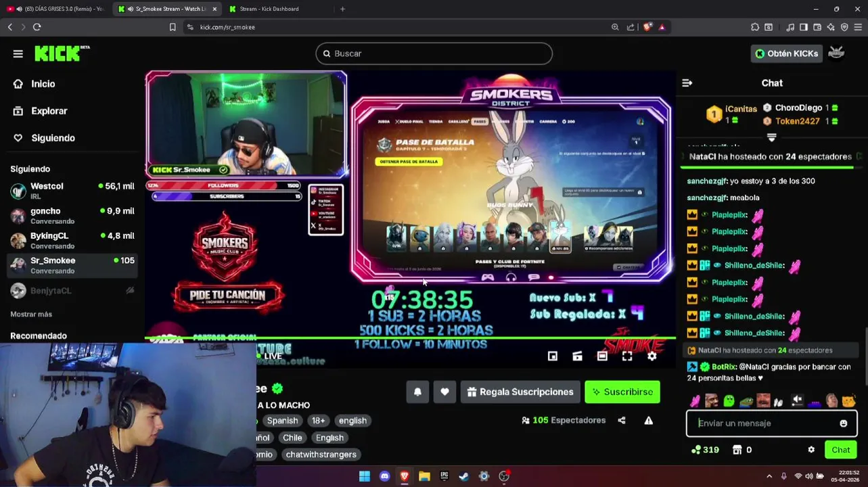Open the Westcol channel in the sidebar

(x=72, y=191)
